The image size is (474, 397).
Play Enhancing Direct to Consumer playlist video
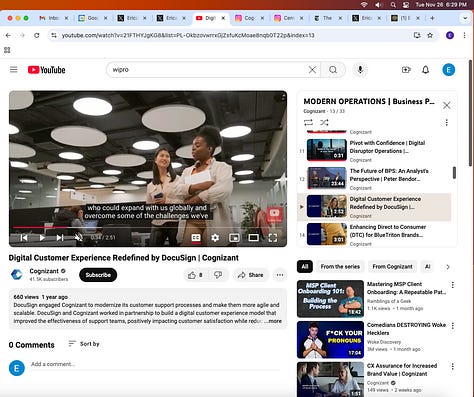(374, 235)
